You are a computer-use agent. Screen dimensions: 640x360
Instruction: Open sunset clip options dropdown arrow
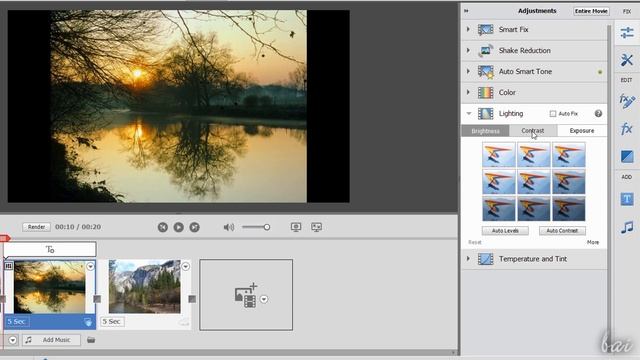(90, 267)
